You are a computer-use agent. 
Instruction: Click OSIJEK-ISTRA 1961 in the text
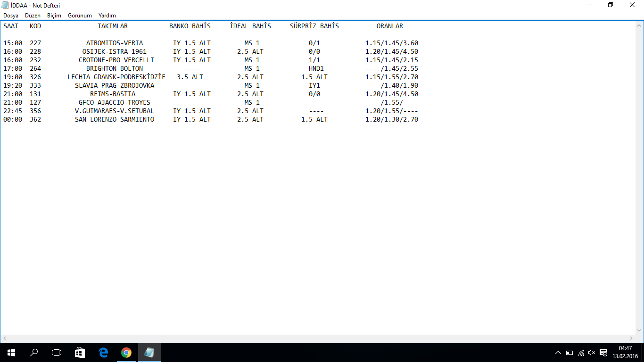(x=115, y=51)
